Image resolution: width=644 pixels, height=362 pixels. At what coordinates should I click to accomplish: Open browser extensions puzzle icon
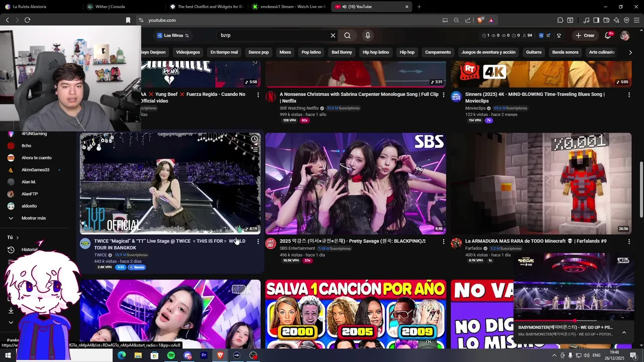click(560, 20)
